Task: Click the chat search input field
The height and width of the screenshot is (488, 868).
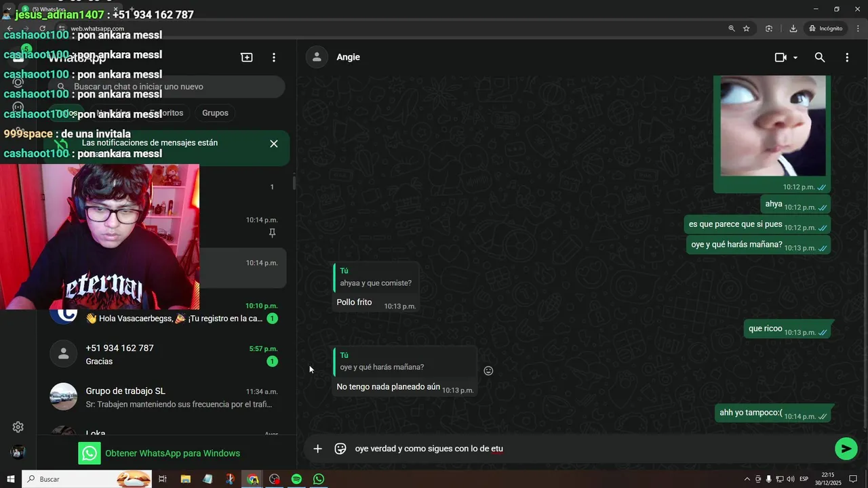Action: click(x=166, y=87)
